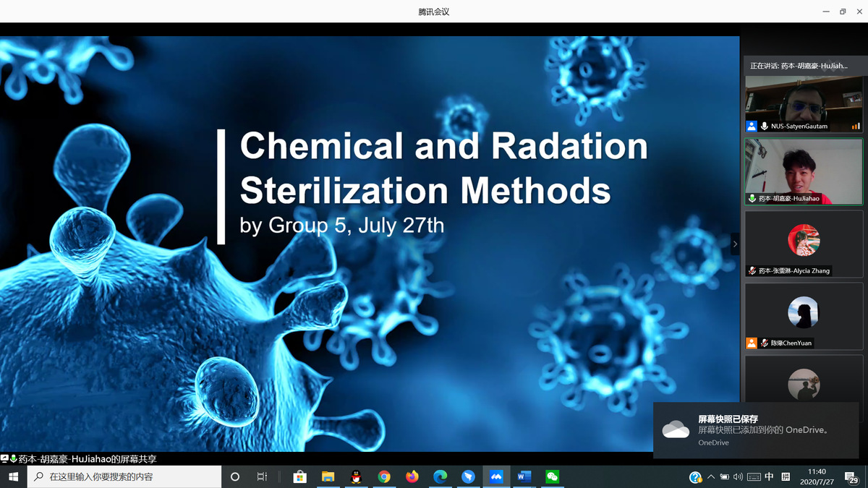This screenshot has width=868, height=488.
Task: Launch QQ penguin icon on the taskbar
Action: pyautogui.click(x=356, y=477)
